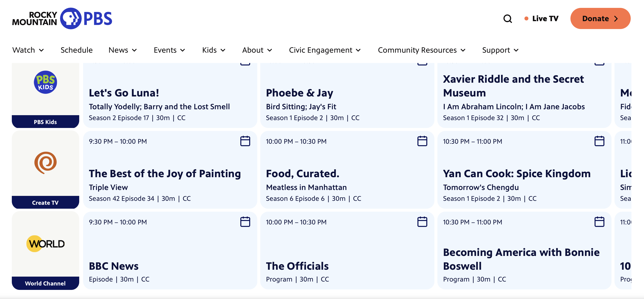Add The Best of the Joy of Painting to calendar

click(245, 141)
